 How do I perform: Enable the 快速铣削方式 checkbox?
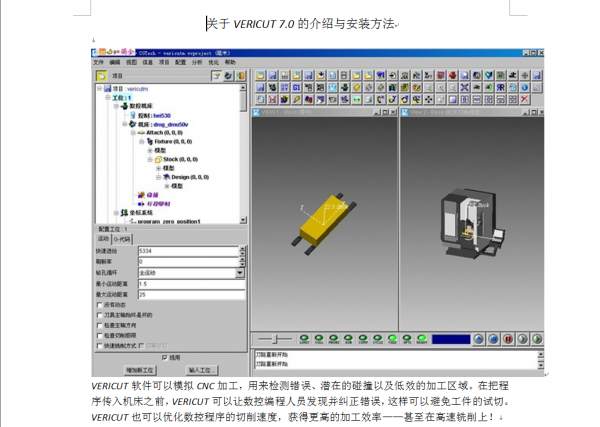100,346
